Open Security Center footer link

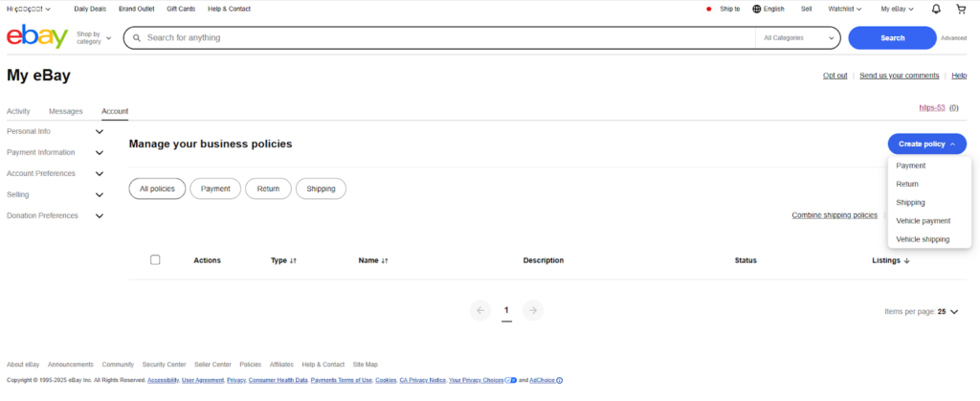tap(164, 365)
